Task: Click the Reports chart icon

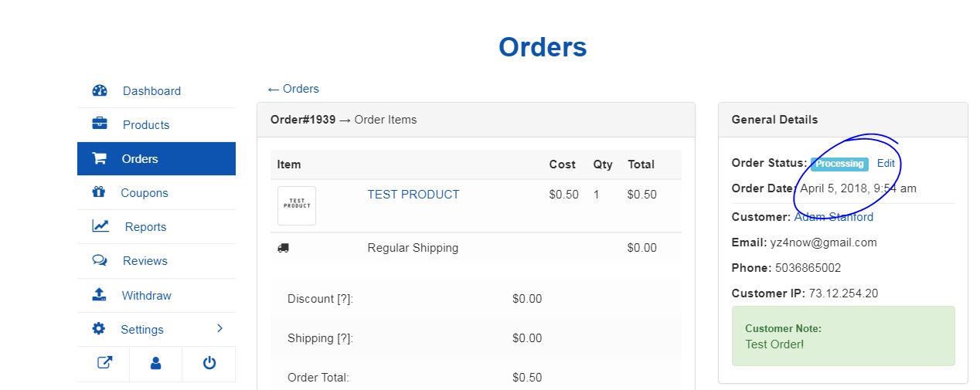Action: coord(100,226)
